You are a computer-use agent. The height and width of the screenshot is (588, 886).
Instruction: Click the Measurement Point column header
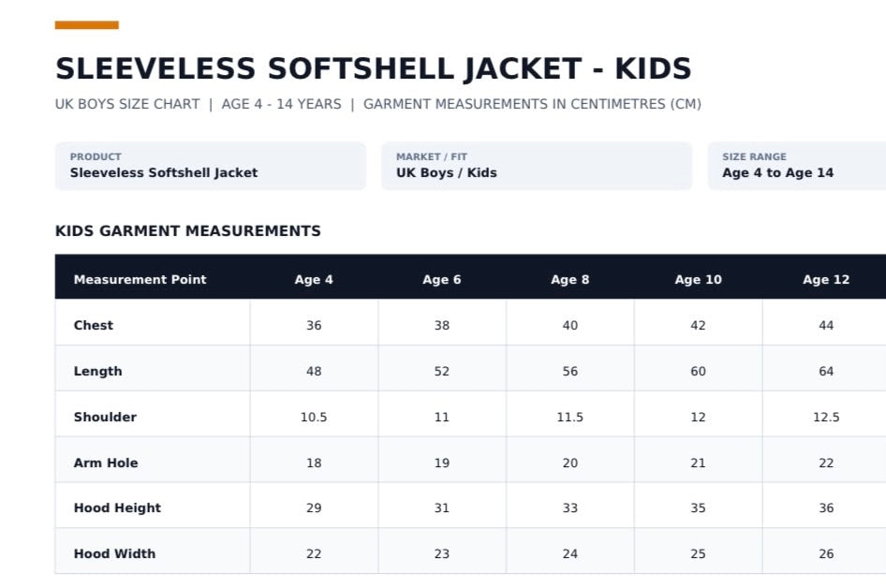[x=140, y=279]
